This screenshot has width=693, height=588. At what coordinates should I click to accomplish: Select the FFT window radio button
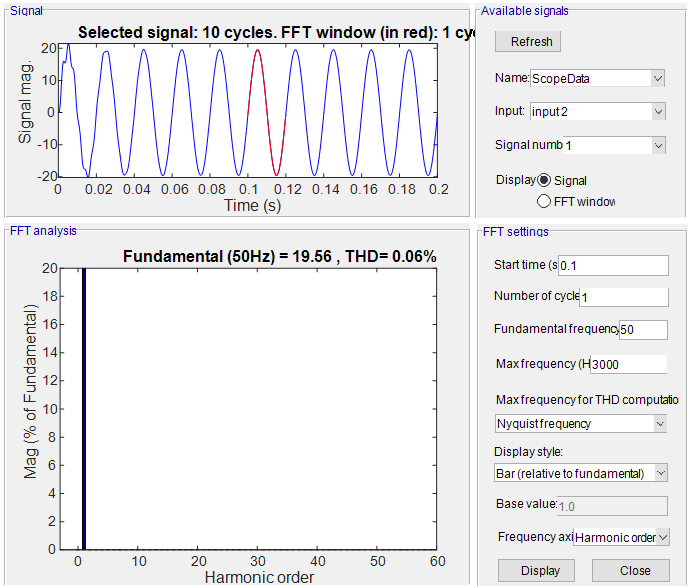(545, 201)
